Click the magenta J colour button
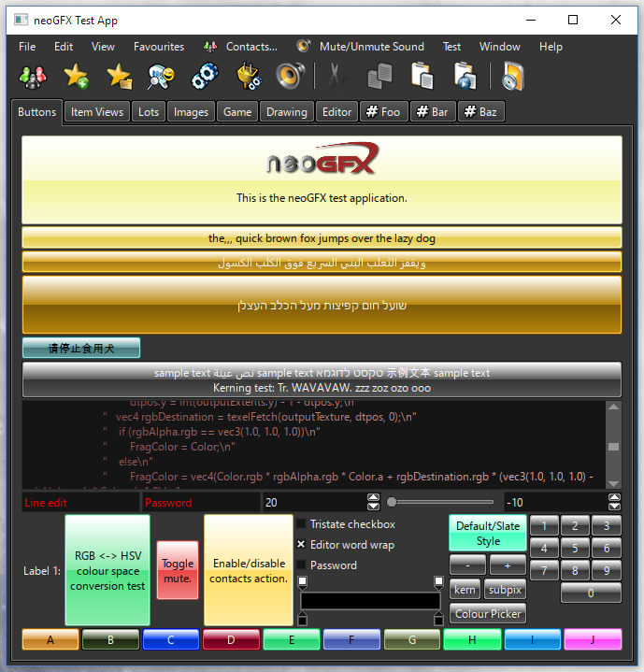The width and height of the screenshot is (644, 672). [x=593, y=639]
